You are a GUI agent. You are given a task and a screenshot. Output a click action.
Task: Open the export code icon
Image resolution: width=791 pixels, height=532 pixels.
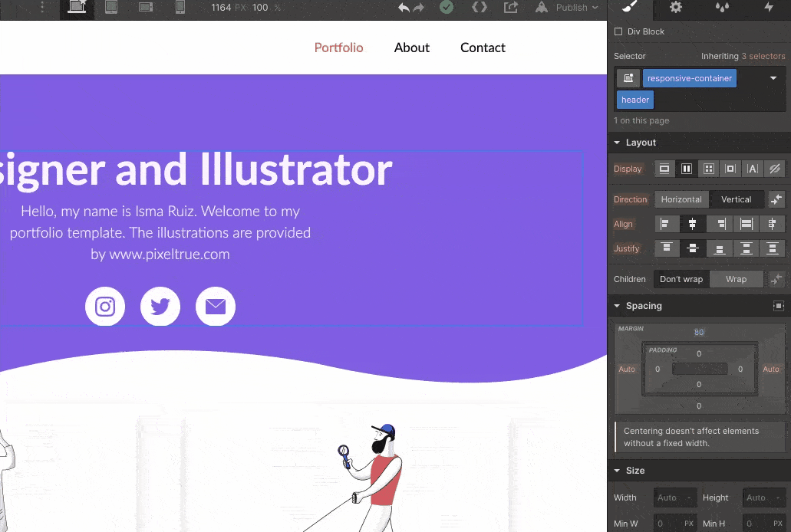[x=480, y=7]
